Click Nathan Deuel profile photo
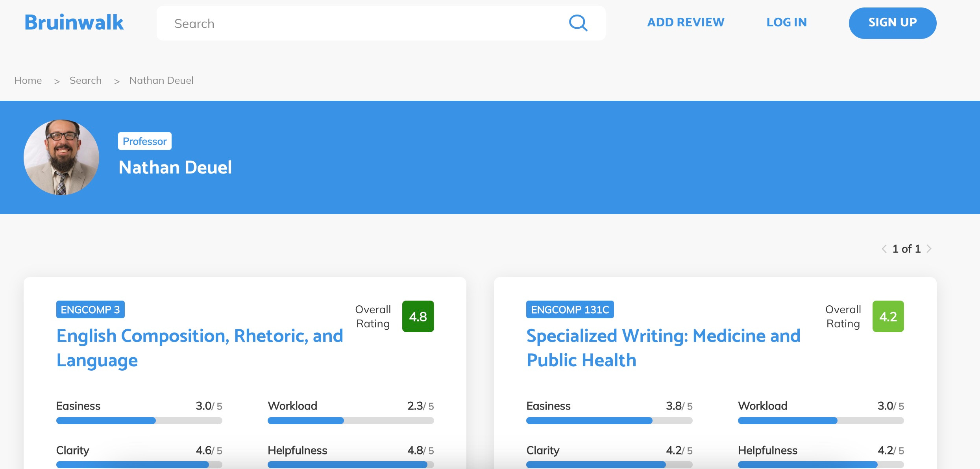This screenshot has height=469, width=980. tap(61, 157)
